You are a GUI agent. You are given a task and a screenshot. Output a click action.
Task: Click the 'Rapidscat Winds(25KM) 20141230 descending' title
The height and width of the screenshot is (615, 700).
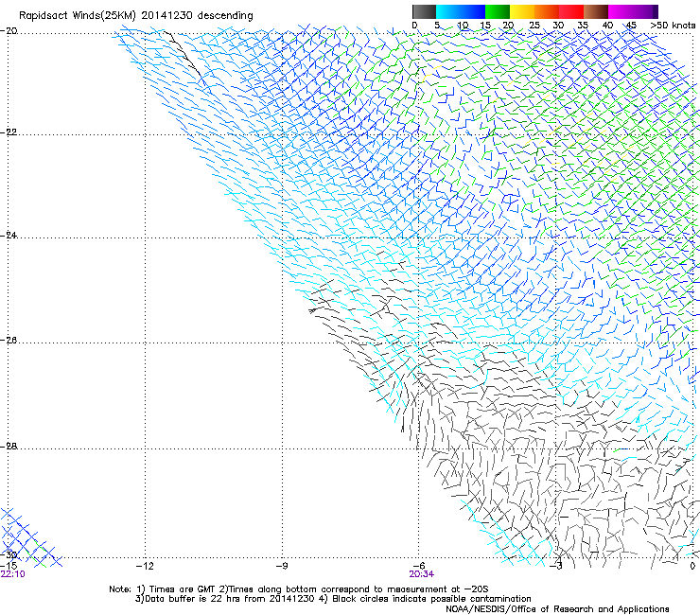tap(135, 16)
